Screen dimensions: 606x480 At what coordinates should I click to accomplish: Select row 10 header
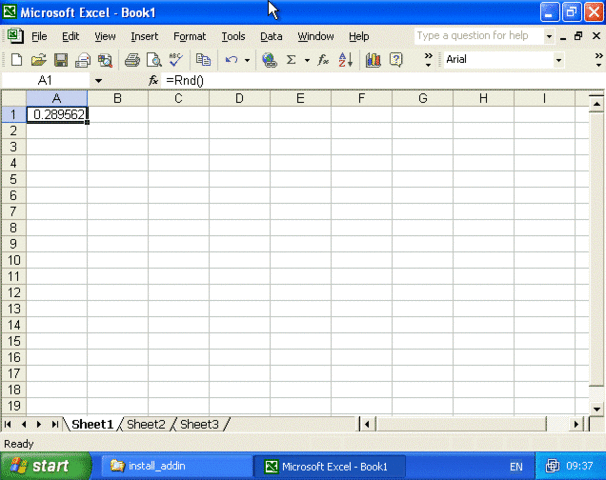coord(14,260)
